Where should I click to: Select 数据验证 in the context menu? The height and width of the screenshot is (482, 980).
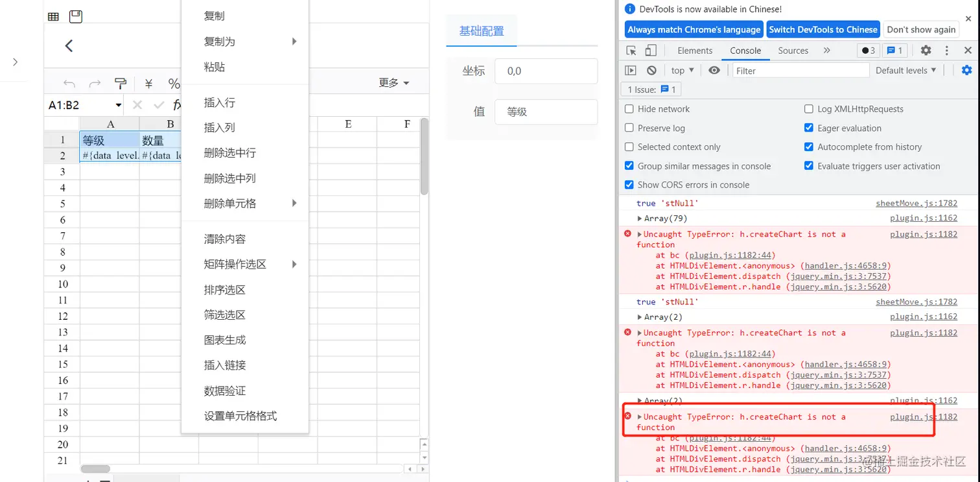point(245,391)
